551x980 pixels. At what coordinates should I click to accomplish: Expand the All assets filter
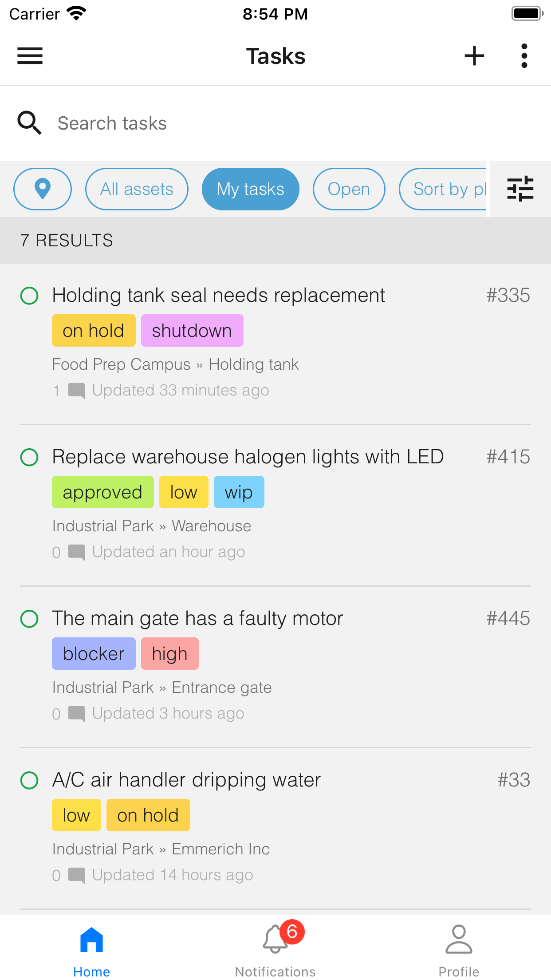coord(137,189)
